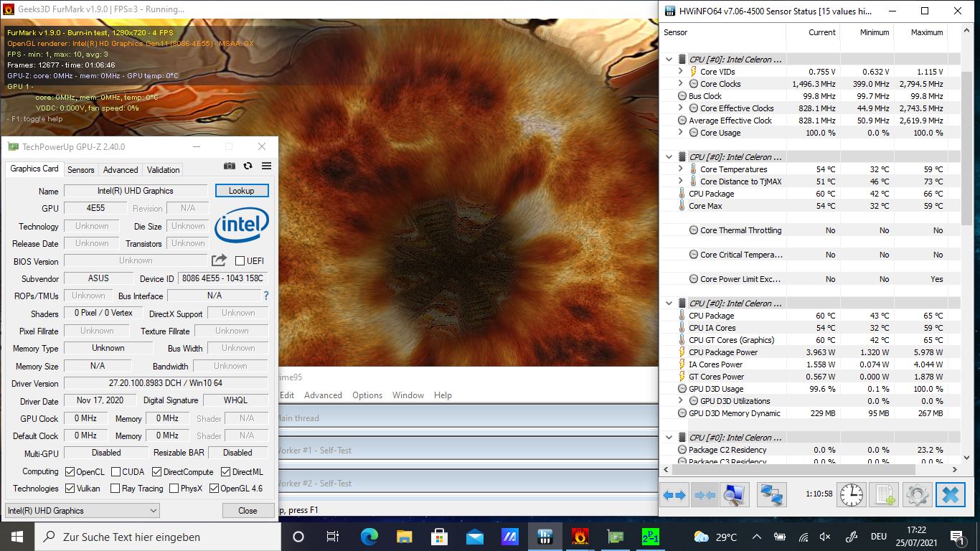Toggle OpenGL 4.6 checkbox
The width and height of the screenshot is (980, 551).
point(214,488)
